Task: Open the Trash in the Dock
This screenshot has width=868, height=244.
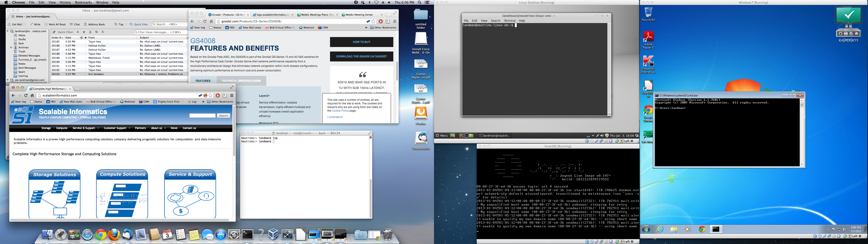Action: click(387, 235)
